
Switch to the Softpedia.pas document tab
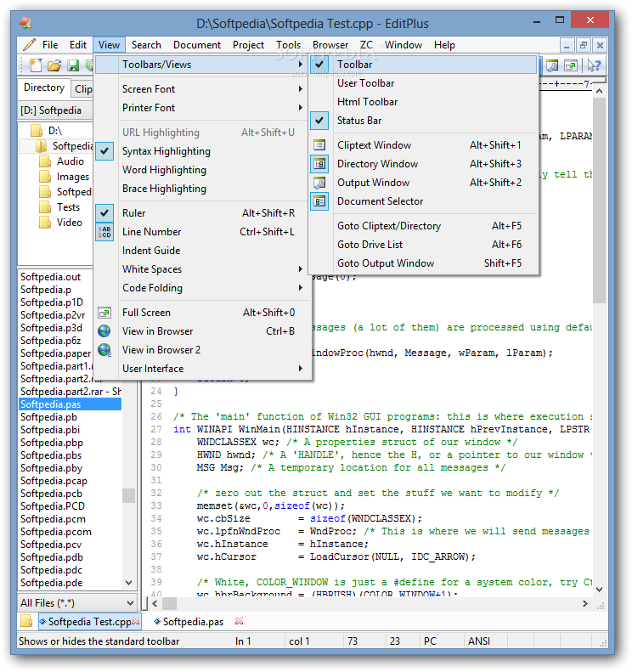coord(193,621)
